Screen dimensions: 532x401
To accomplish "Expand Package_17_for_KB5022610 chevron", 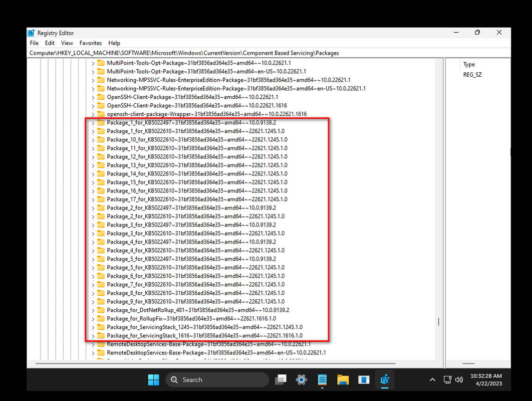I will [x=93, y=199].
